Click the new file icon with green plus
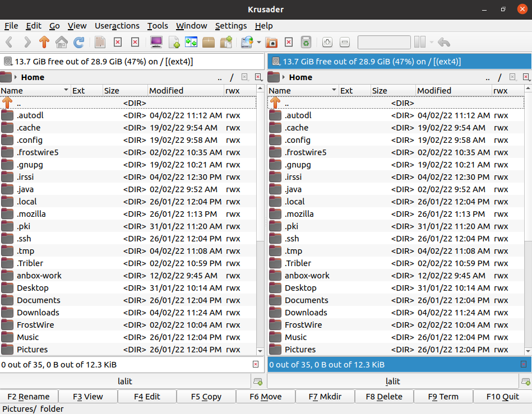The height and width of the screenshot is (414, 532). pyautogui.click(x=174, y=42)
